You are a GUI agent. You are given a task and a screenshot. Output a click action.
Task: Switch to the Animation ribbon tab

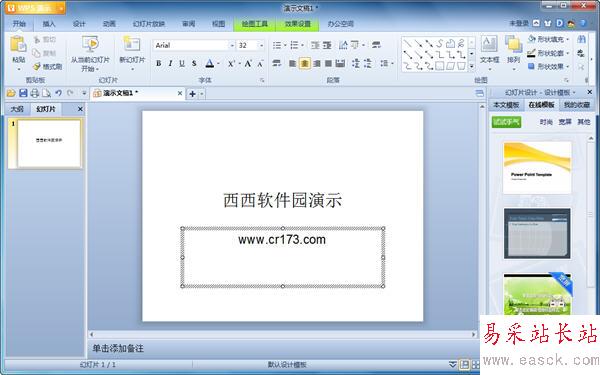coord(109,24)
